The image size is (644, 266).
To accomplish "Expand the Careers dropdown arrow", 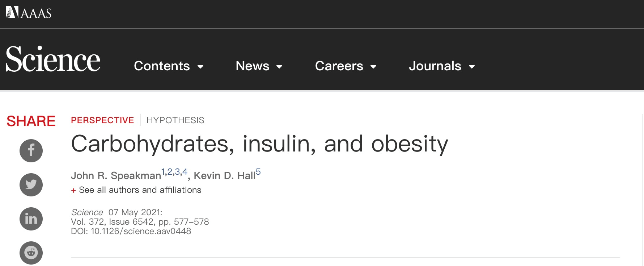I will [373, 67].
